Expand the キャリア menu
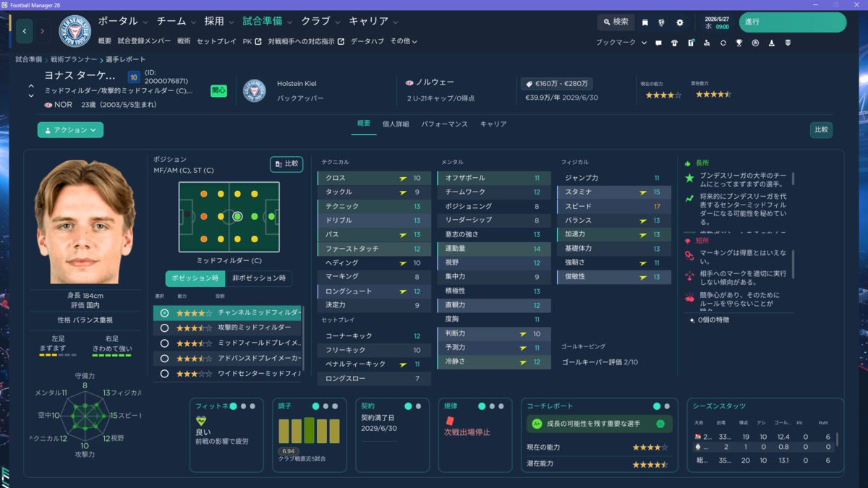Screen dimensions: 868x488 pos(374,22)
